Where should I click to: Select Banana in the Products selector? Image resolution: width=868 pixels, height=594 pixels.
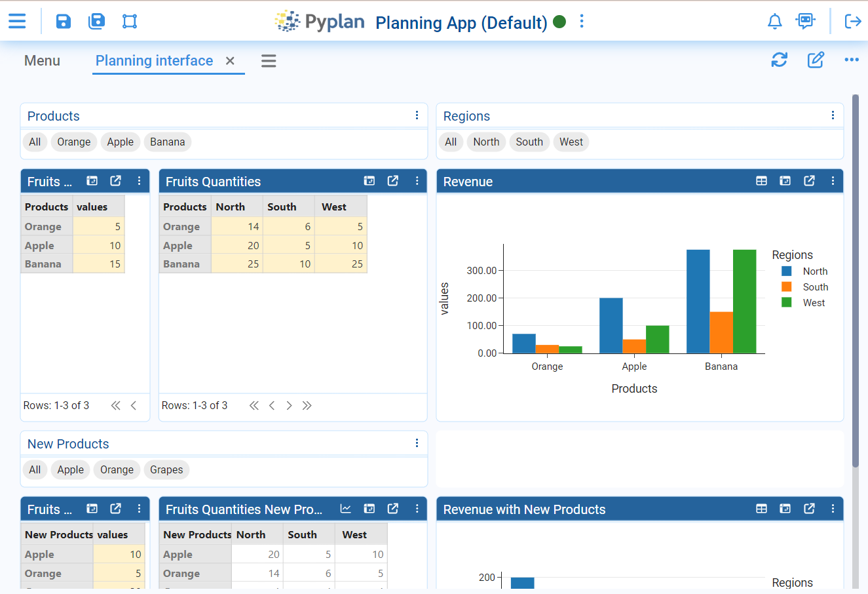(x=167, y=142)
